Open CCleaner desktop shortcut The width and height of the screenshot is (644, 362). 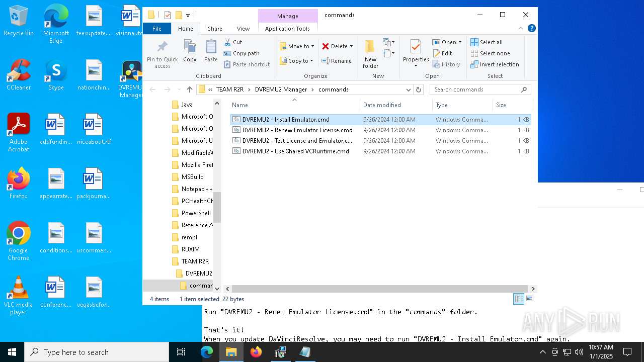pos(19,75)
